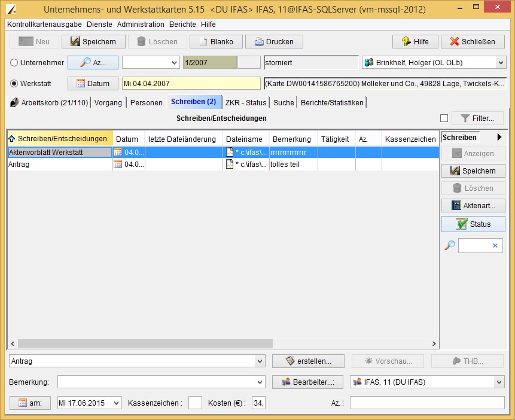This screenshot has height=420, width=515.
Task: Click the magnifier icon in side panel
Action: (450, 245)
